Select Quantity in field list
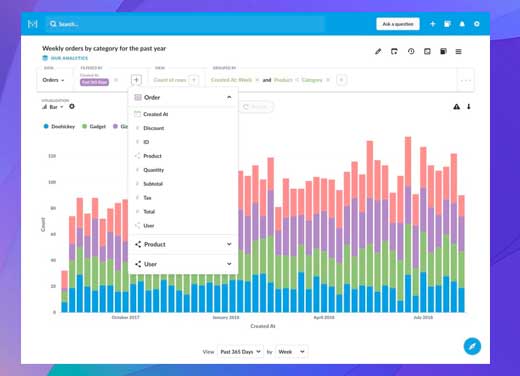This screenshot has width=520, height=376. point(183,170)
